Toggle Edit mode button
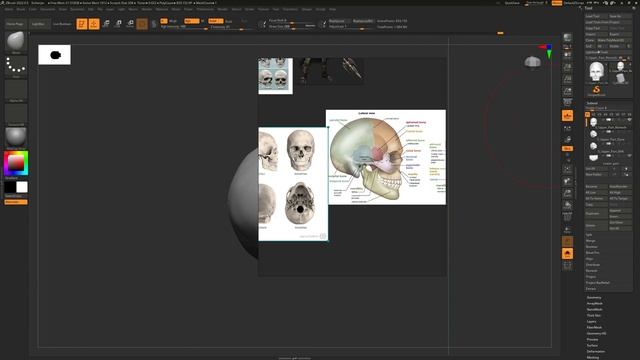Image resolution: width=640 pixels, height=360 pixels. [x=82, y=24]
